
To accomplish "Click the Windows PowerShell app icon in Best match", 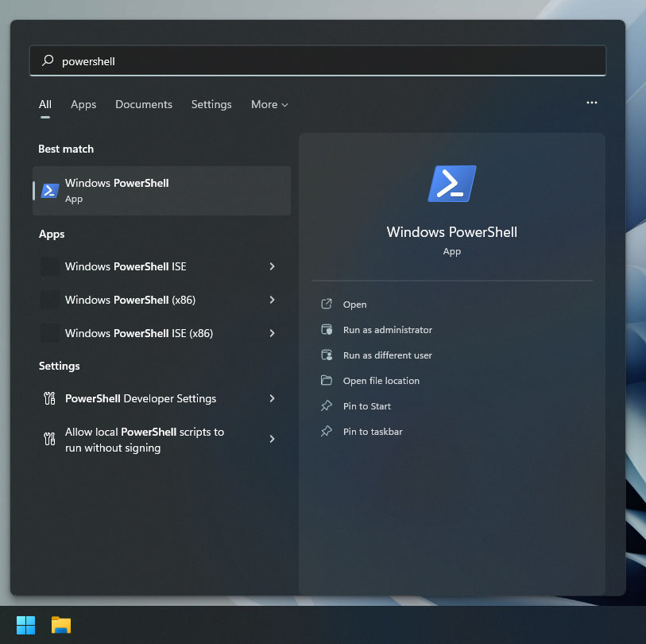I will (49, 190).
